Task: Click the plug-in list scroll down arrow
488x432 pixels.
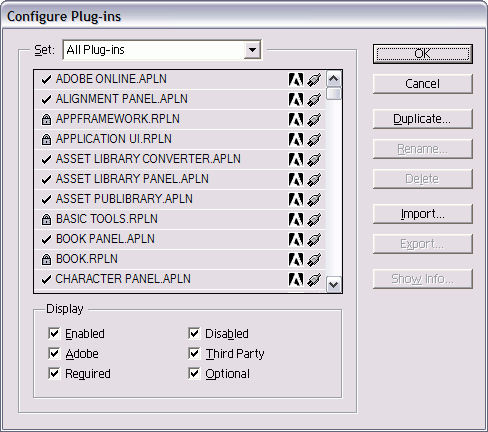Action: [334, 284]
